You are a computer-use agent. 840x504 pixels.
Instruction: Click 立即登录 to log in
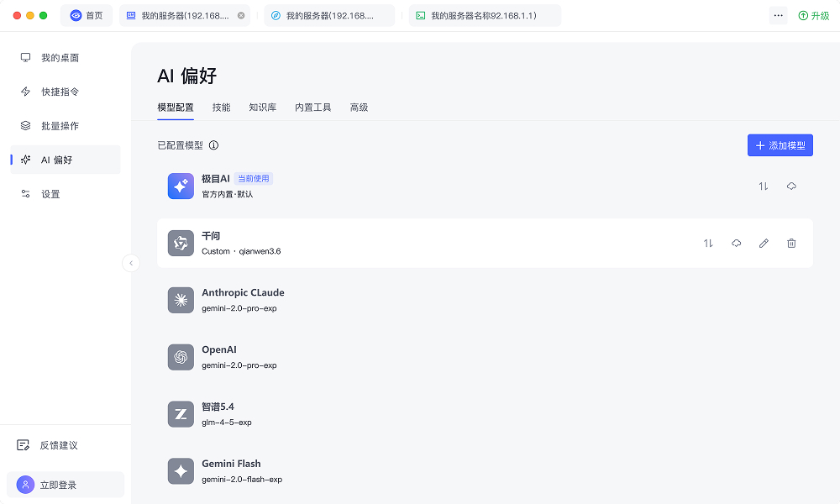pyautogui.click(x=66, y=485)
